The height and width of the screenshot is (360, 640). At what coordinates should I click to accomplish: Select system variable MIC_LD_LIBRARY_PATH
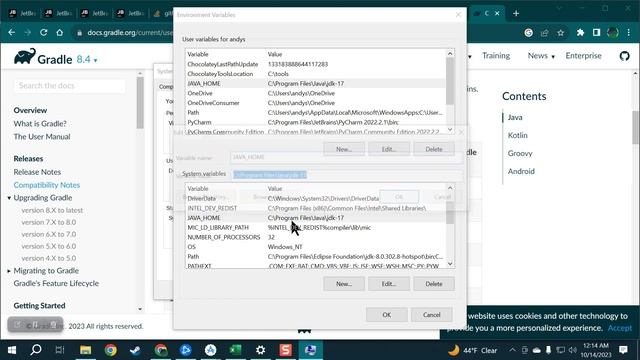click(315, 227)
